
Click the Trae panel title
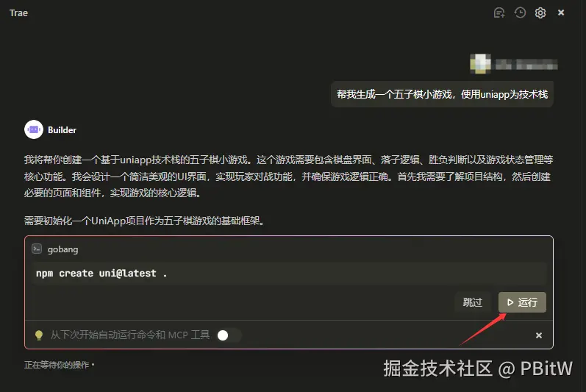coord(18,13)
